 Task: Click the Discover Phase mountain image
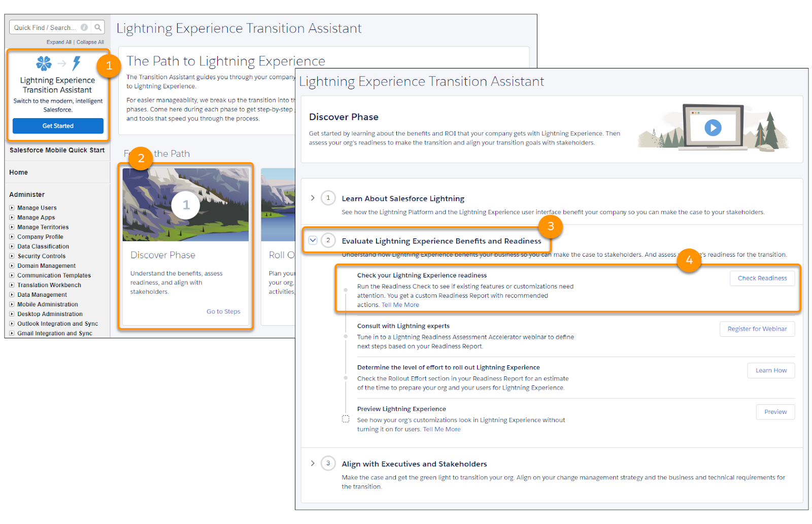click(186, 204)
